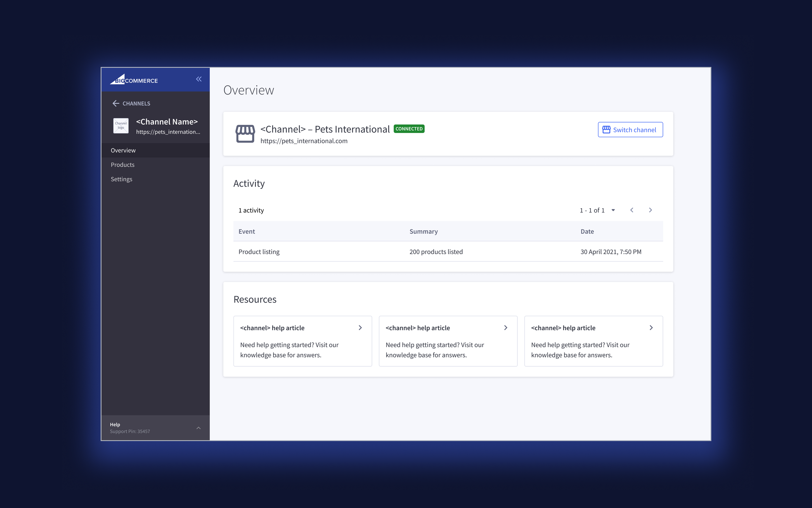The height and width of the screenshot is (508, 812).
Task: Click the Channel logo thumbnail
Action: point(121,126)
